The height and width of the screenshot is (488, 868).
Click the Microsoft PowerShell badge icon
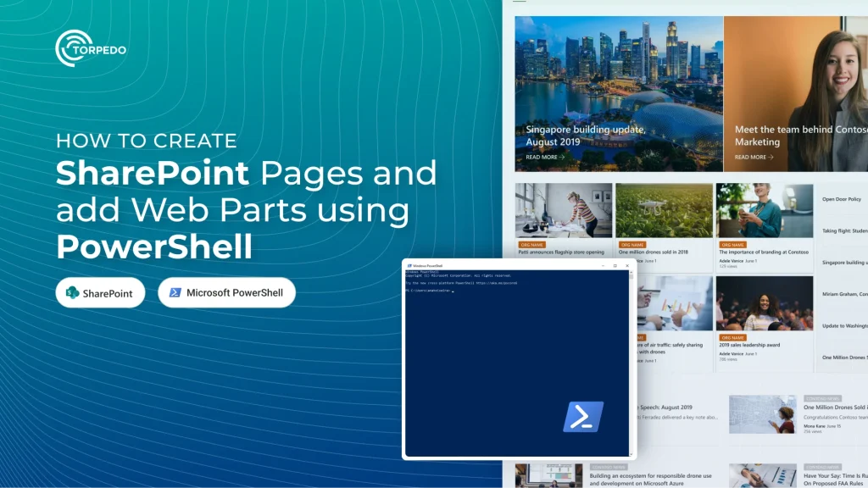175,292
